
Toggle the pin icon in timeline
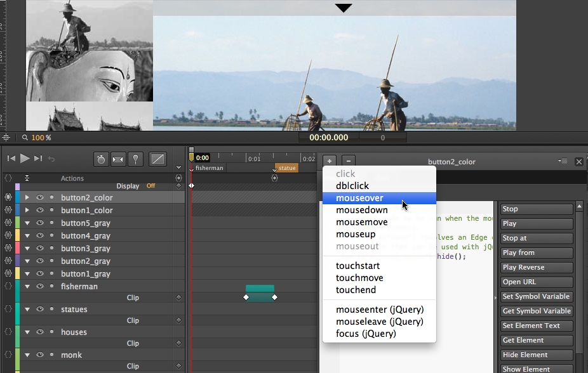135,159
